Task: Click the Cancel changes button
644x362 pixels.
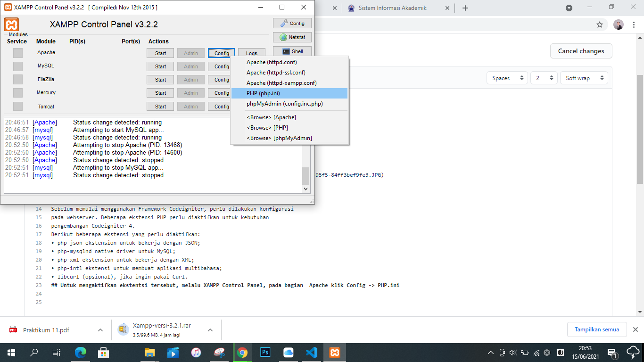Action: [581, 51]
